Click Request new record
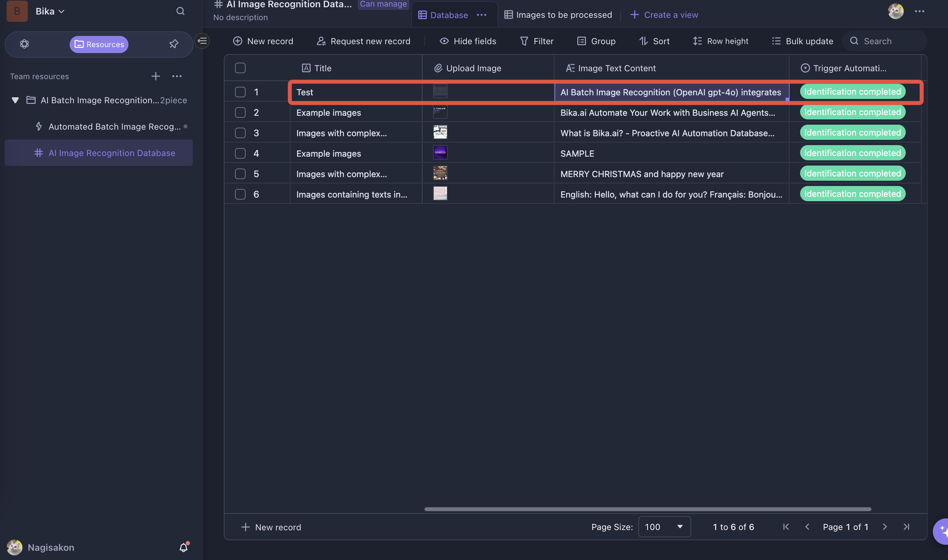 pos(363,41)
